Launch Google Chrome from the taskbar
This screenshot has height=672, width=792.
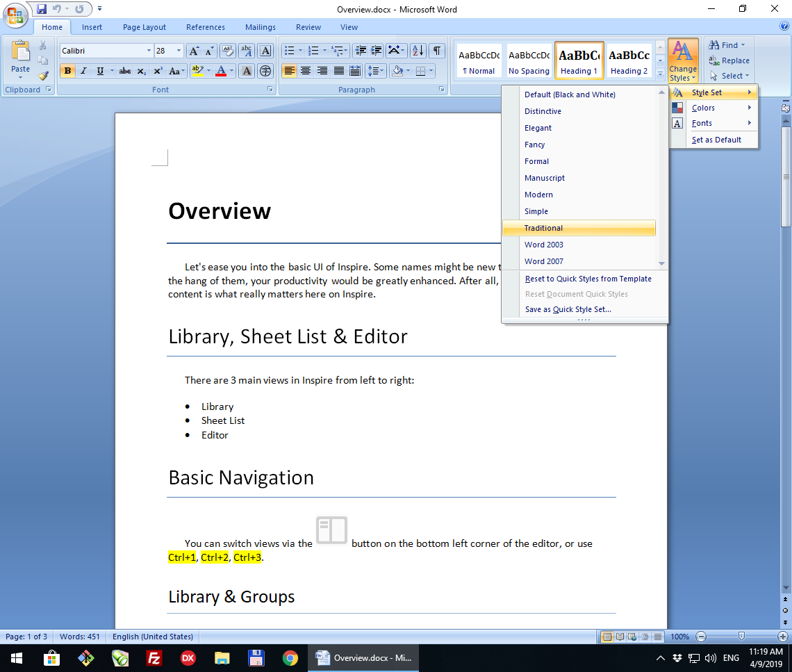point(290,658)
